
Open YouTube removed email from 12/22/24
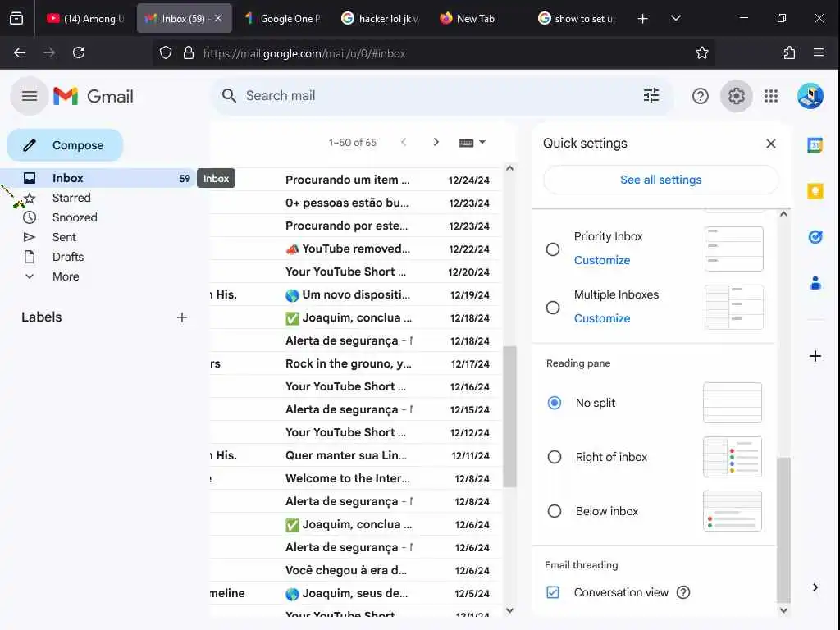point(354,249)
